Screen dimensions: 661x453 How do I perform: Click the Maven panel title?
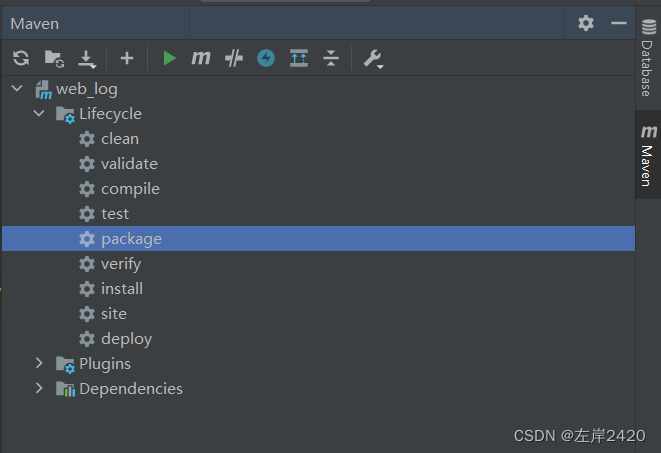[x=35, y=24]
